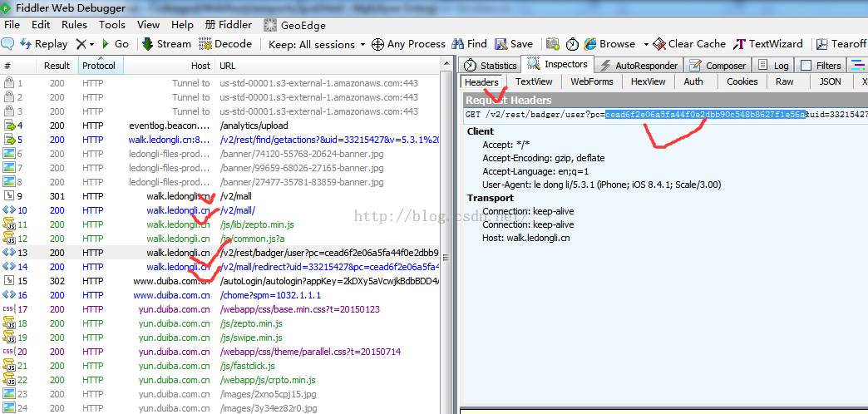This screenshot has width=868, height=414.
Task: Click the comment bubble toolbar icon
Action: click(x=7, y=44)
